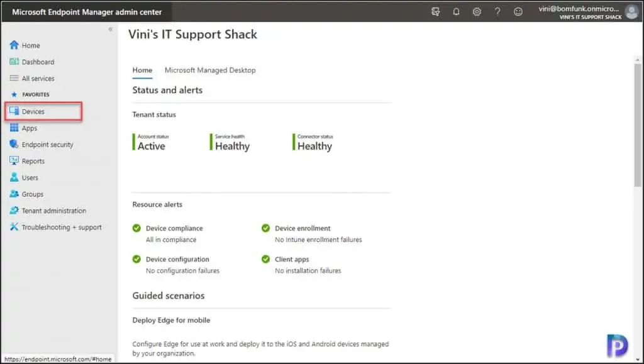
Task: Open Endpoint security menu entry
Action: tap(47, 145)
